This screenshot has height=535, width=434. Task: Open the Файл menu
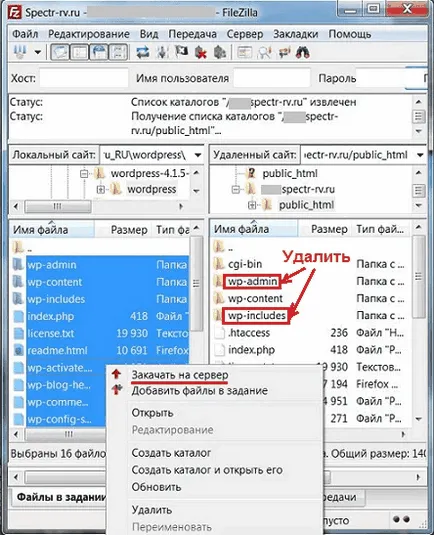click(25, 34)
